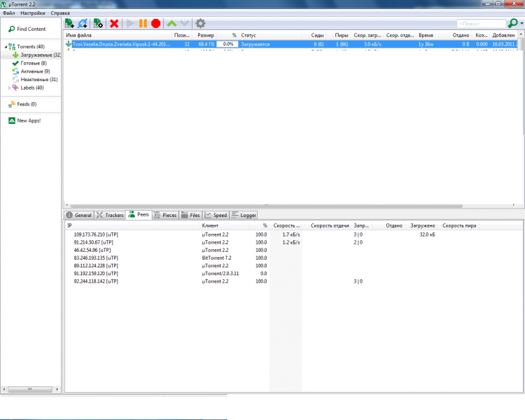Select Готовые (8) category
Viewport: 525px width, 420px height.
coord(30,63)
